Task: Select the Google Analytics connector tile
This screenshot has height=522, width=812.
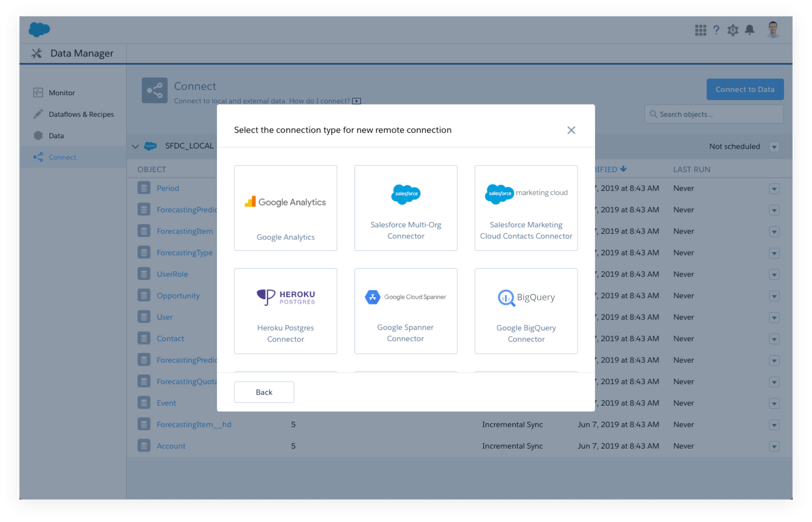Action: (285, 208)
